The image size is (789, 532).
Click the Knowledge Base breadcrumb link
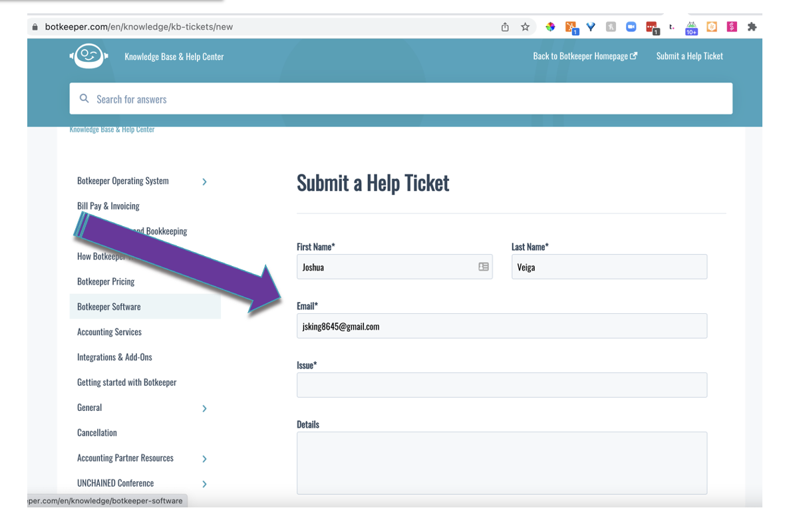(x=112, y=130)
